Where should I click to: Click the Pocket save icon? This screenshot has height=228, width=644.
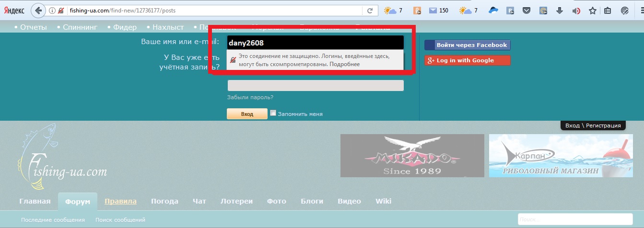click(x=527, y=11)
